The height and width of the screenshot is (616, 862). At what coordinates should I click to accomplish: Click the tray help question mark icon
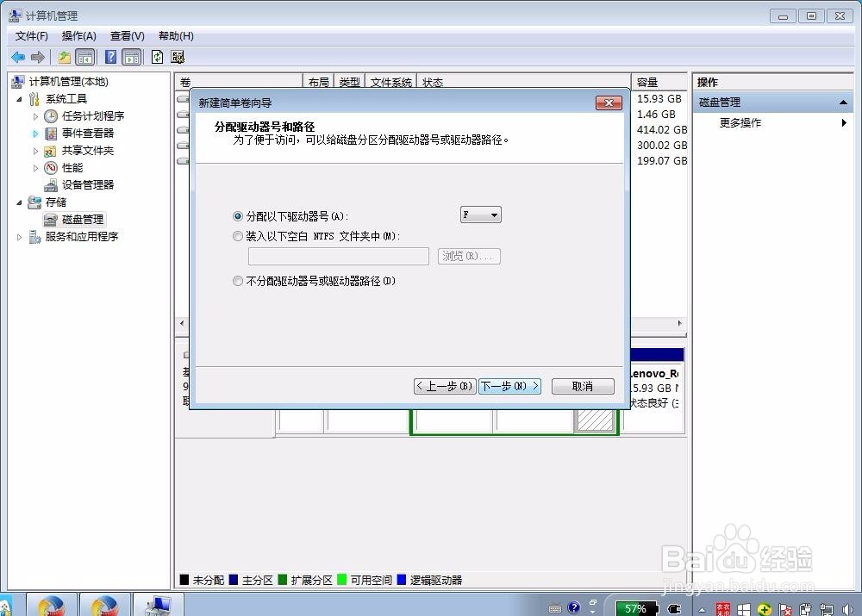573,607
